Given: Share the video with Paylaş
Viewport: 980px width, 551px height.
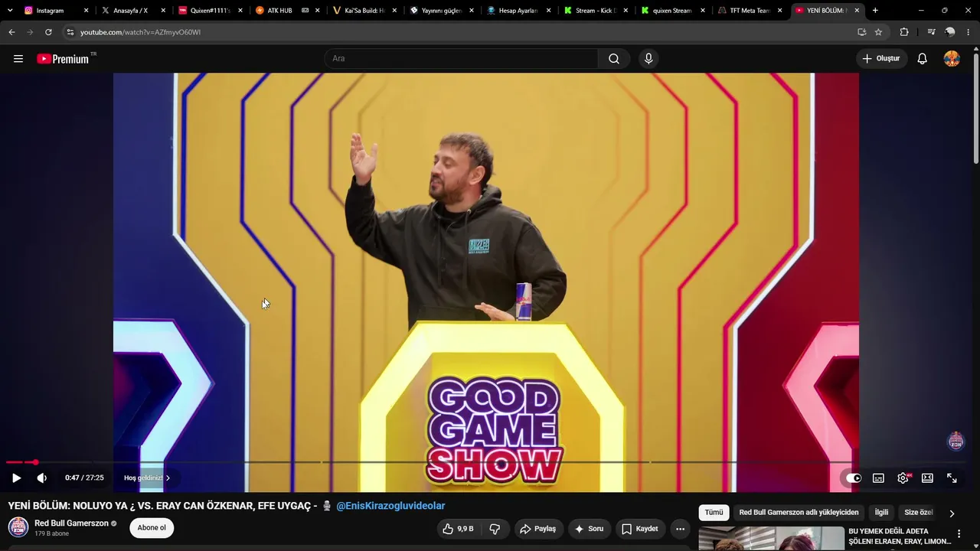Looking at the screenshot, I should click(x=537, y=529).
